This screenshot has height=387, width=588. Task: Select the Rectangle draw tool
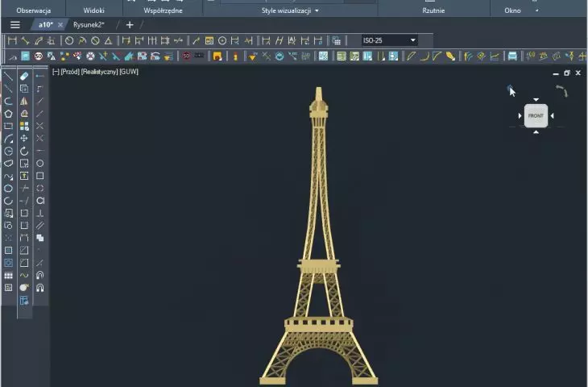coord(8,126)
